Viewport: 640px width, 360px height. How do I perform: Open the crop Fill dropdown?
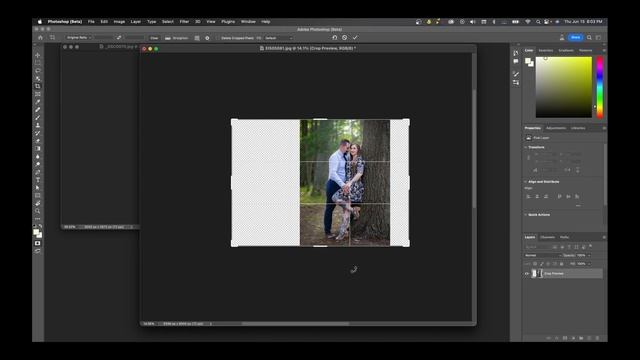(x=278, y=38)
